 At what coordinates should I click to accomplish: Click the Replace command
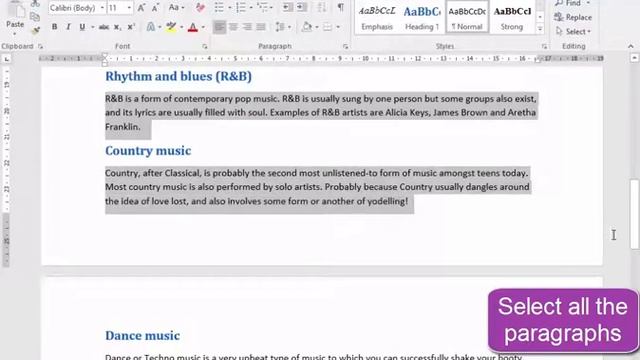click(573, 17)
